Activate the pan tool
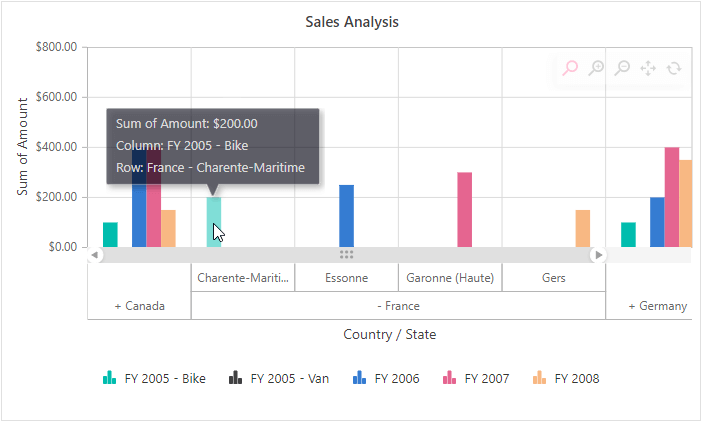Image resolution: width=702 pixels, height=422 pixels. pos(648,68)
